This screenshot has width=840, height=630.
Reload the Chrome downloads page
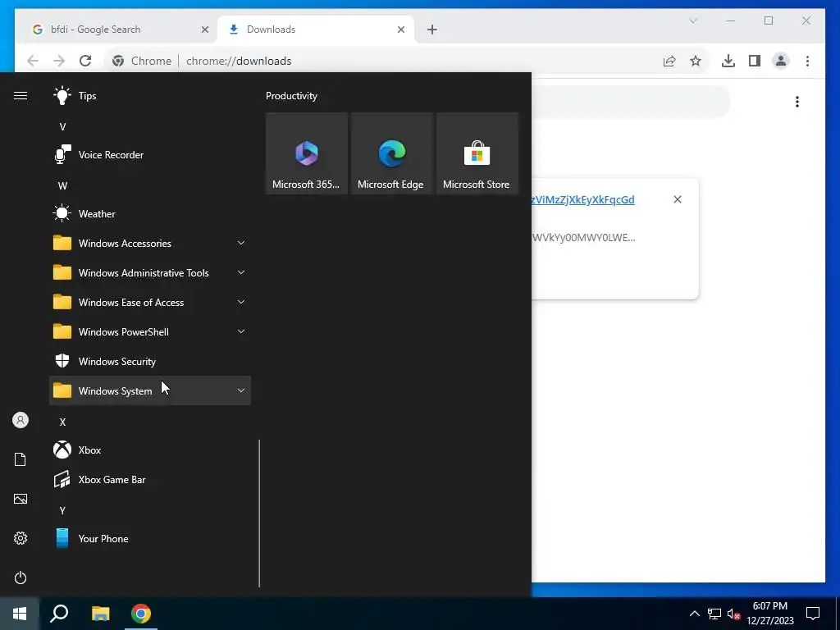[x=85, y=61]
